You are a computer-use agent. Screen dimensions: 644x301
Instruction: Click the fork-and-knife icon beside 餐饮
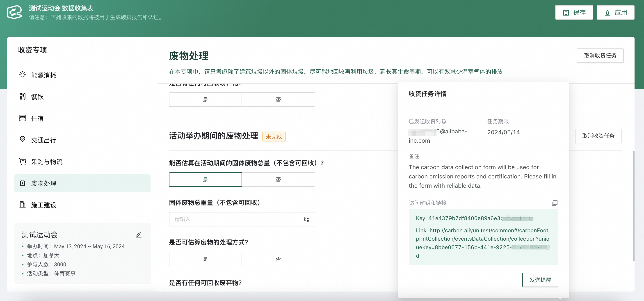[23, 96]
